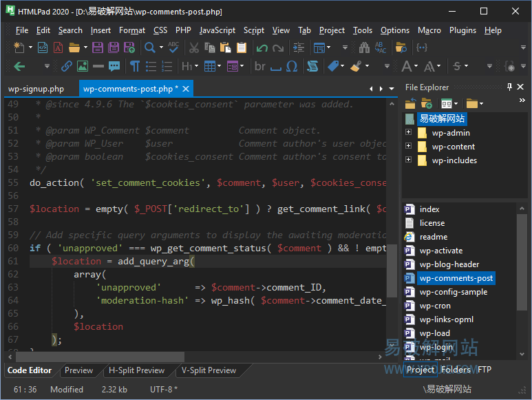Click the Save All toolbar icon
The image size is (532, 400).
(x=113, y=48)
